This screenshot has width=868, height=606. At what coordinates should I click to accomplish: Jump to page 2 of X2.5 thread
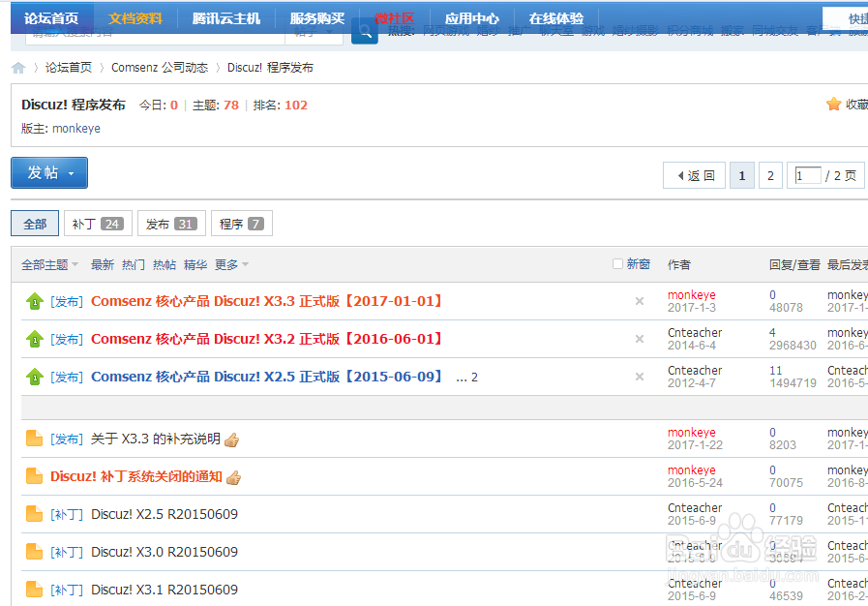tap(474, 378)
